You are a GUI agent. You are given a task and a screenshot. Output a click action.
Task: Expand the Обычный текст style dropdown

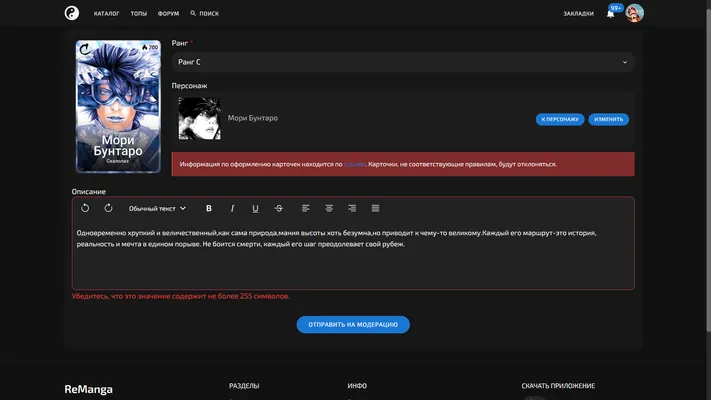[157, 208]
